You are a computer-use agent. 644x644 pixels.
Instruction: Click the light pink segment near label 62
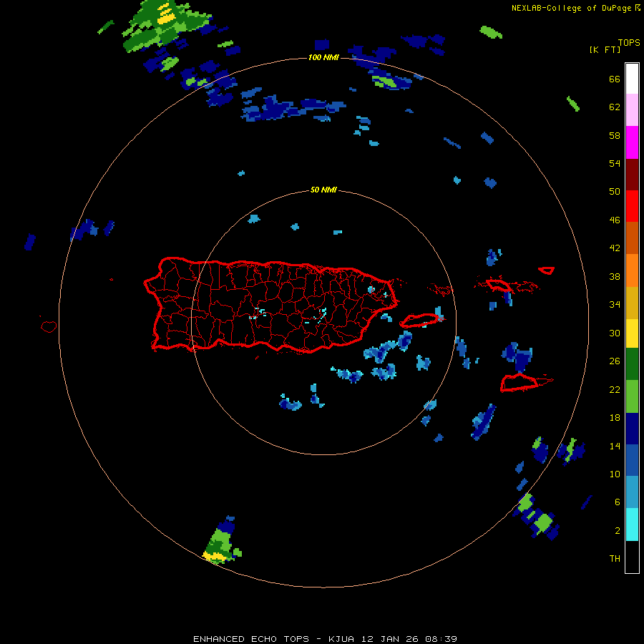point(632,109)
